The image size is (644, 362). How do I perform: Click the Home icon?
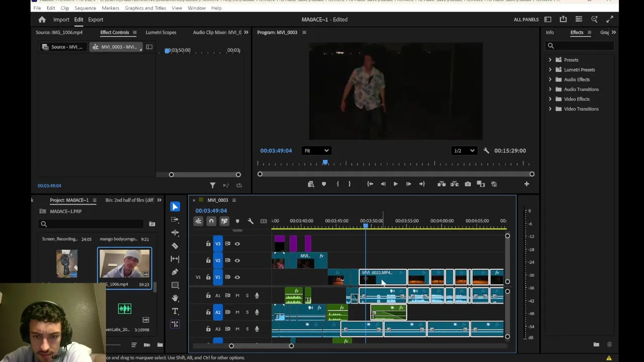pyautogui.click(x=42, y=20)
